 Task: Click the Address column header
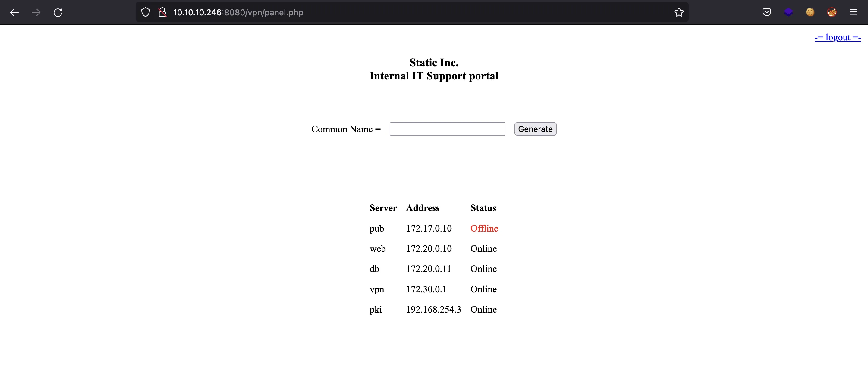[x=422, y=207]
